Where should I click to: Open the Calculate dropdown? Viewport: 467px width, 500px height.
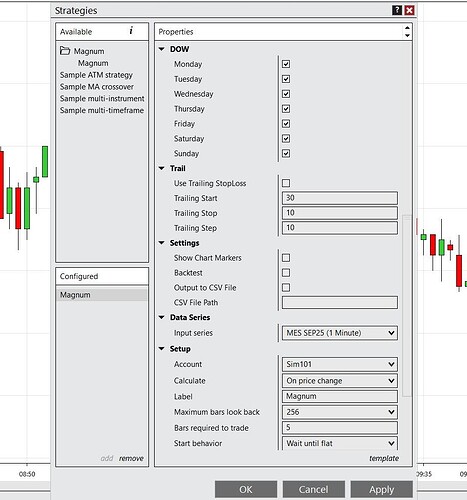click(x=340, y=381)
